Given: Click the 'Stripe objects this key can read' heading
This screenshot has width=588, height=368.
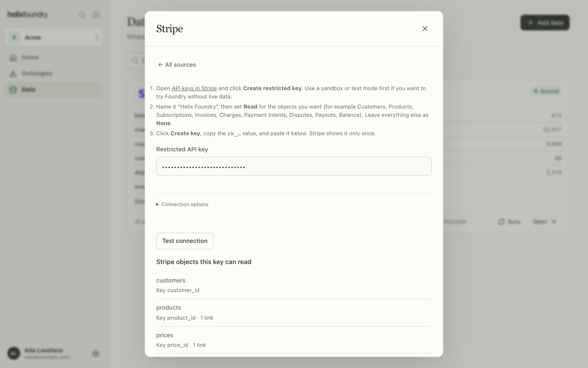Looking at the screenshot, I should point(204,262).
